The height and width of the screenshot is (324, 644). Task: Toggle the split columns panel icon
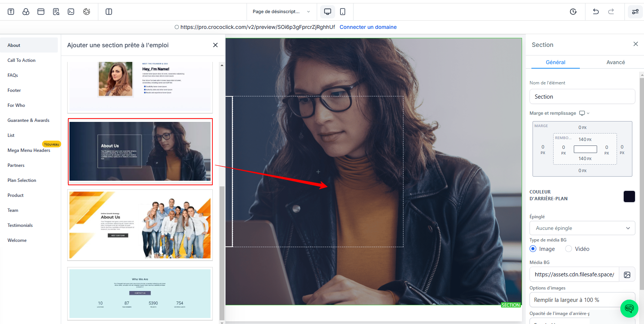click(x=109, y=12)
